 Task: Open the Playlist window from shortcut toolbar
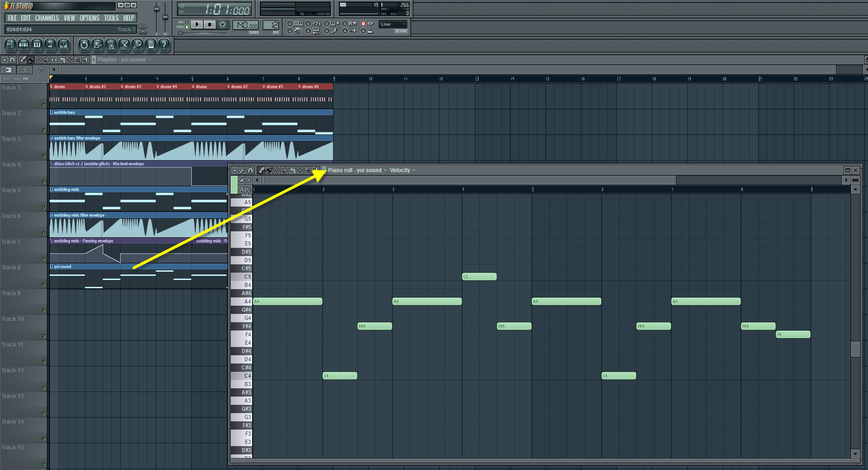[10, 45]
